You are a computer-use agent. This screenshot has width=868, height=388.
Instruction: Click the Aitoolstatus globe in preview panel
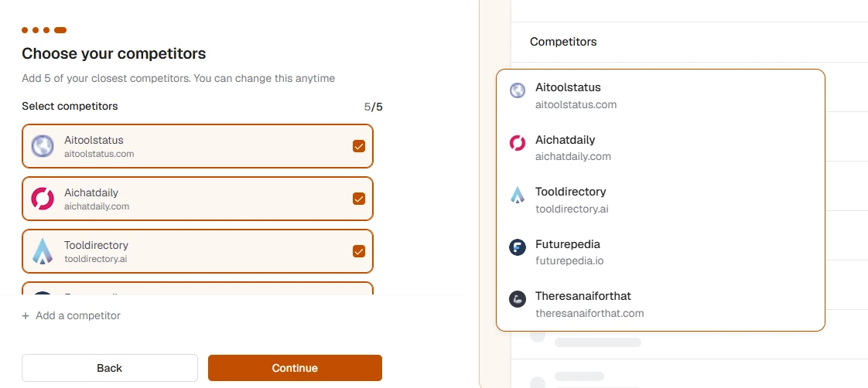point(517,90)
